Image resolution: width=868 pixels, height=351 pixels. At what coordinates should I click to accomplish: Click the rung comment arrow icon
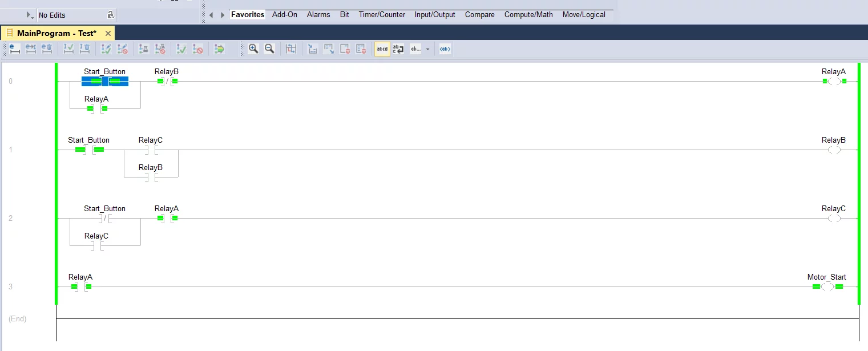[313, 49]
